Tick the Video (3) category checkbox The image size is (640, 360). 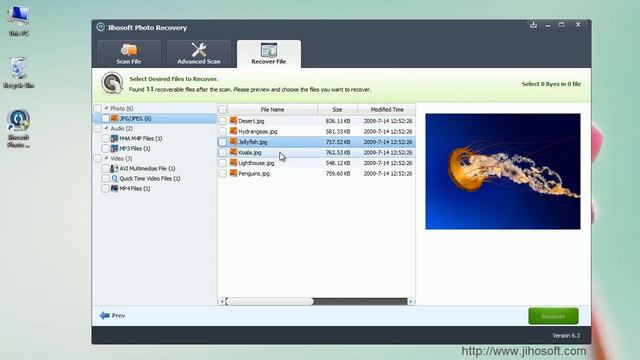pyautogui.click(x=98, y=158)
